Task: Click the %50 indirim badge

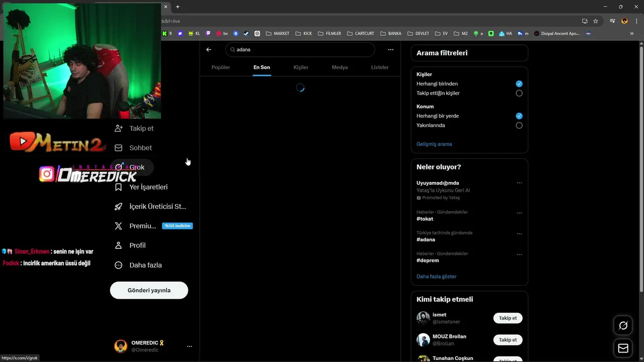Action: (x=178, y=226)
